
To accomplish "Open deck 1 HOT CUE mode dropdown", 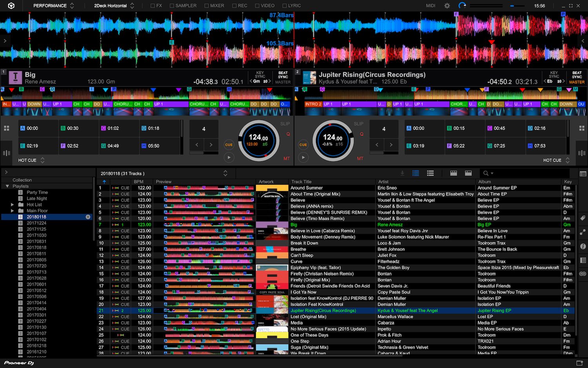I will pyautogui.click(x=31, y=160).
